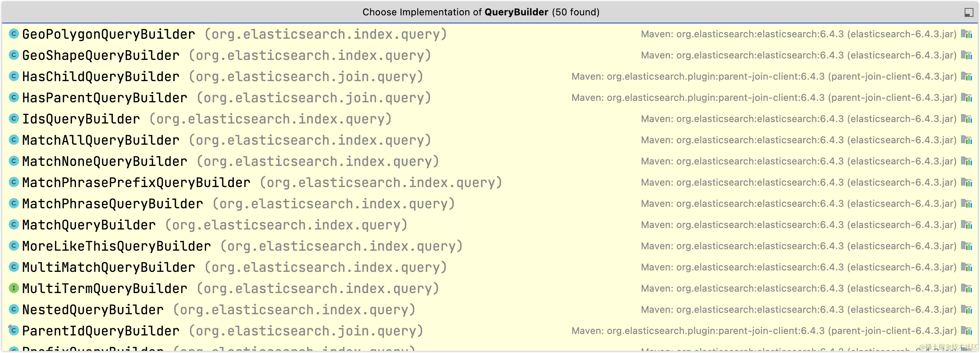Click Maven location text of MatchAllQueryBuilder row
980x353 pixels.
point(798,140)
